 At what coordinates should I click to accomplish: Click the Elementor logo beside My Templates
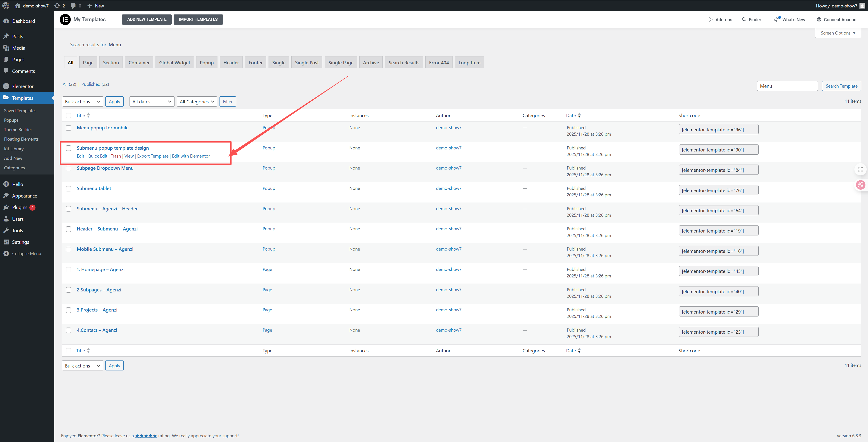(65, 19)
